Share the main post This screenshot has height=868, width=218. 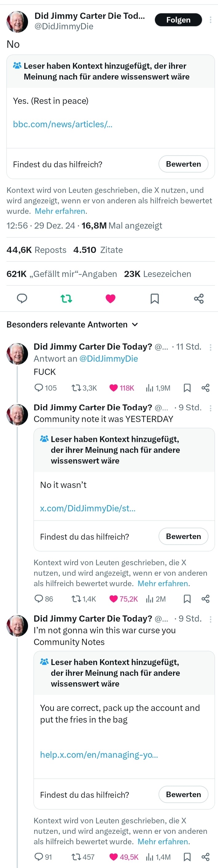point(199,298)
